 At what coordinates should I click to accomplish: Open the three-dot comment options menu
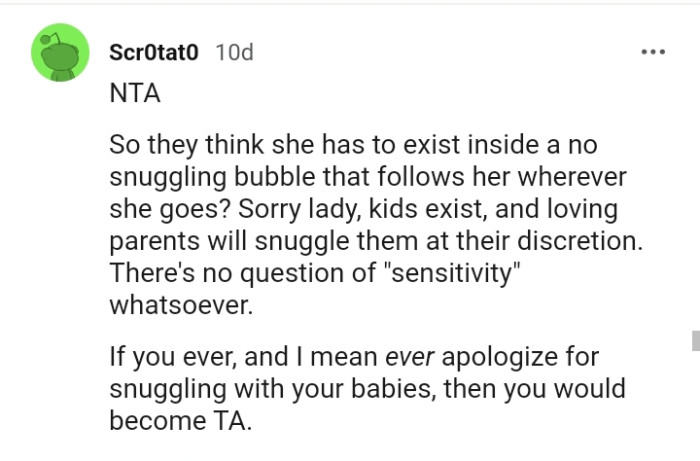coord(654,52)
